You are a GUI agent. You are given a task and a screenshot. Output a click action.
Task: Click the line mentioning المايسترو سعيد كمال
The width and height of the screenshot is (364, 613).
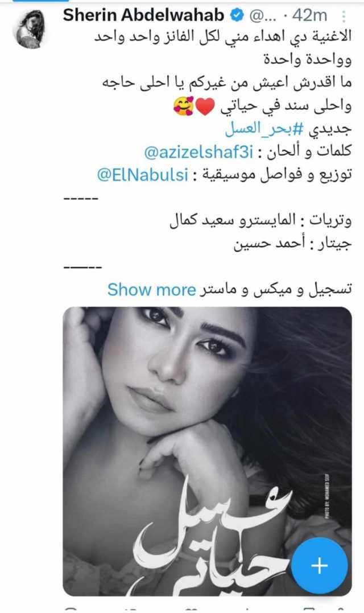[260, 221]
